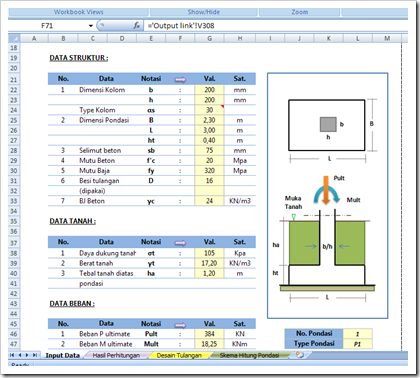Click the Show/Hide group label

(x=204, y=12)
